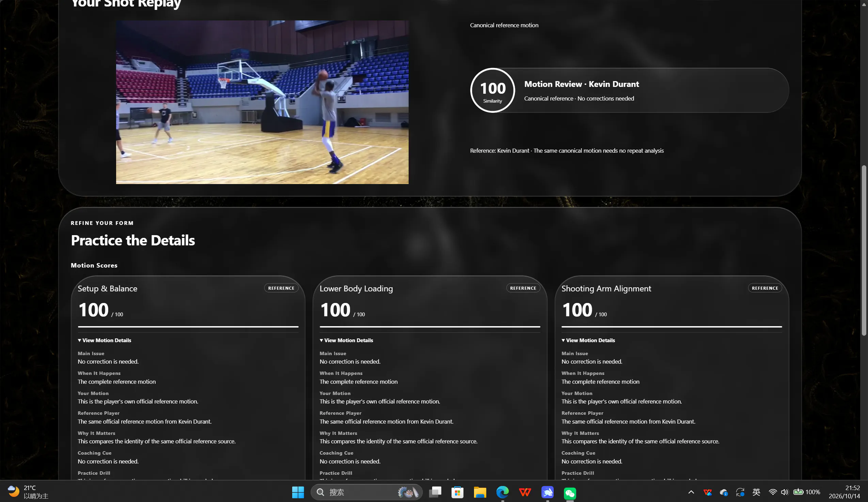Click the page's vertical scrollbar thumb
868x502 pixels.
click(x=864, y=250)
